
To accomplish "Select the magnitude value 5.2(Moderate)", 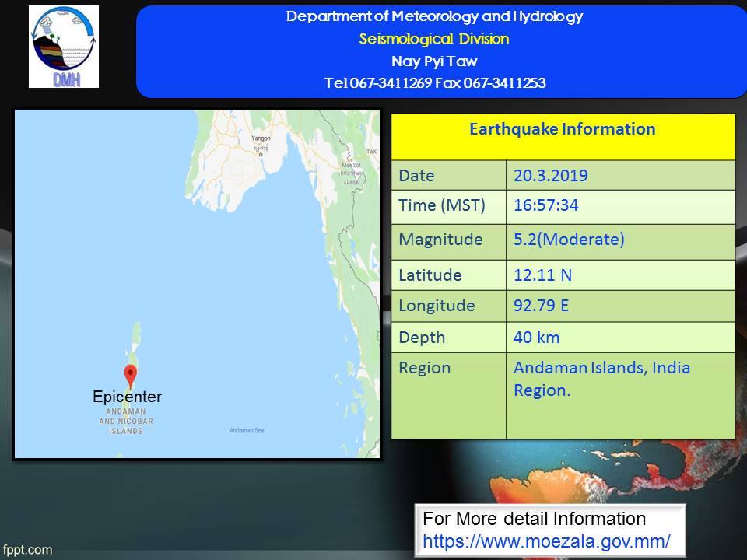I will pos(569,240).
